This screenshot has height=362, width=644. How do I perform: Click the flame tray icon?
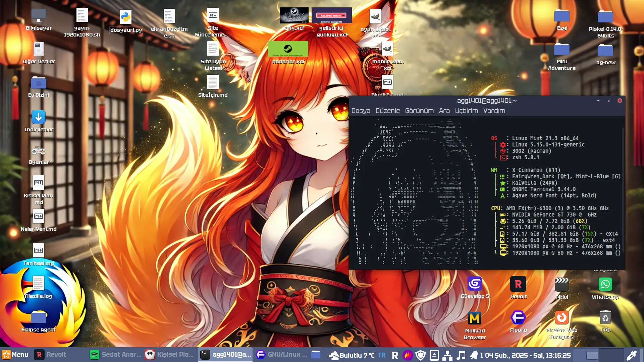point(408,355)
